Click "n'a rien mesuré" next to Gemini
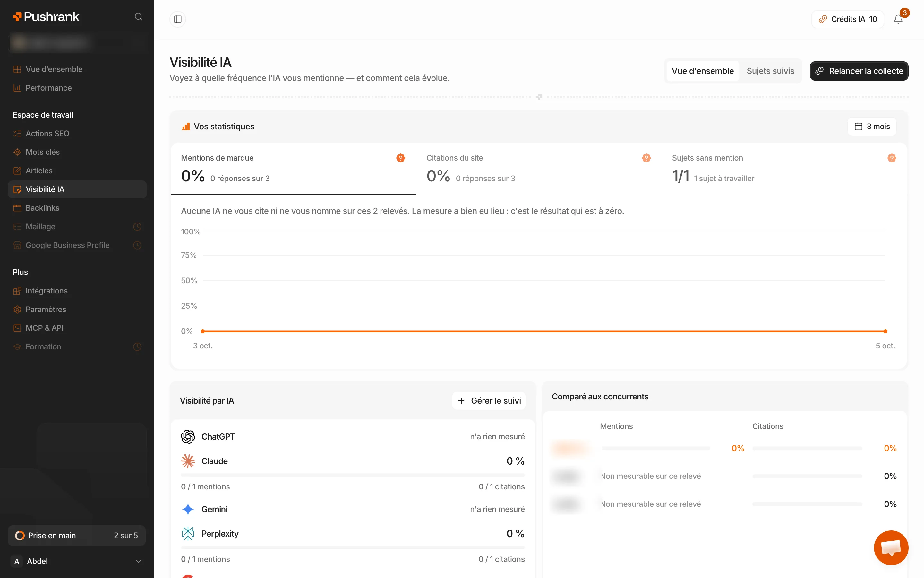 pyautogui.click(x=497, y=509)
